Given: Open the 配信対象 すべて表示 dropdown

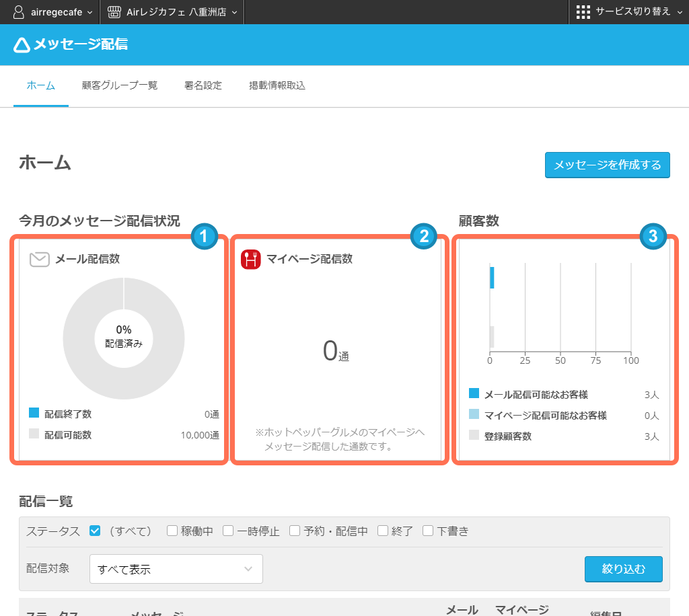Looking at the screenshot, I should [x=176, y=569].
